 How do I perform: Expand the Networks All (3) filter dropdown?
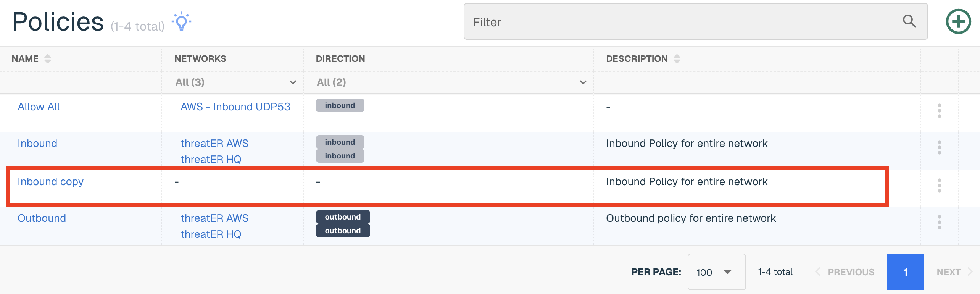[235, 82]
